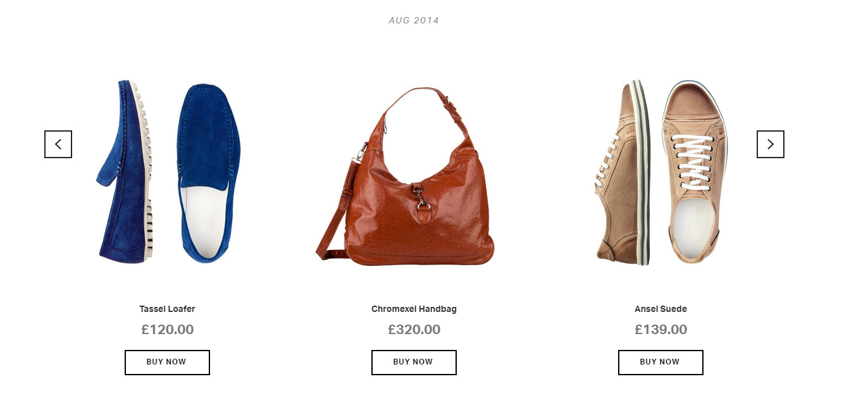
Task: Click the next arrow in the product carousel
Action: (x=771, y=144)
